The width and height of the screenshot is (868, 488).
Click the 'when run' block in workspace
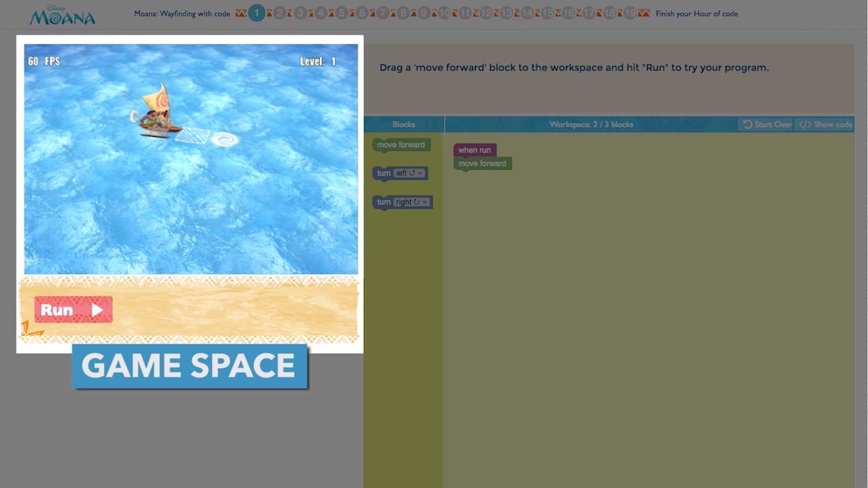tap(474, 150)
